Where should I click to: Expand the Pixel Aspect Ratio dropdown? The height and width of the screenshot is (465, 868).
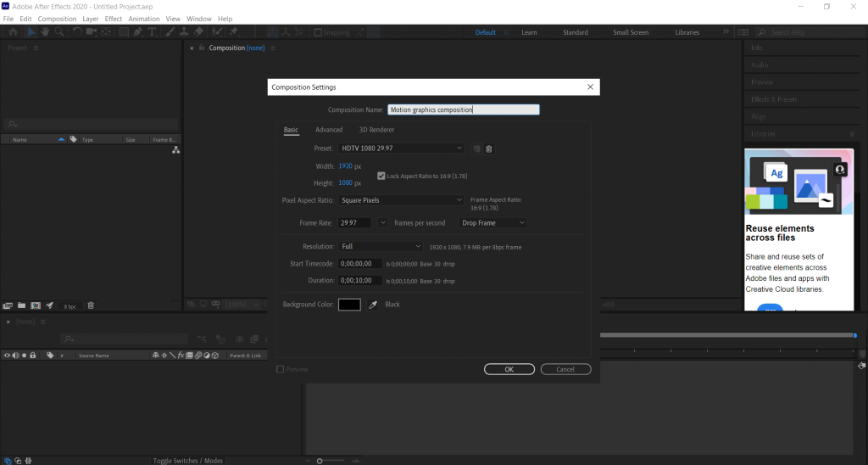pyautogui.click(x=401, y=200)
